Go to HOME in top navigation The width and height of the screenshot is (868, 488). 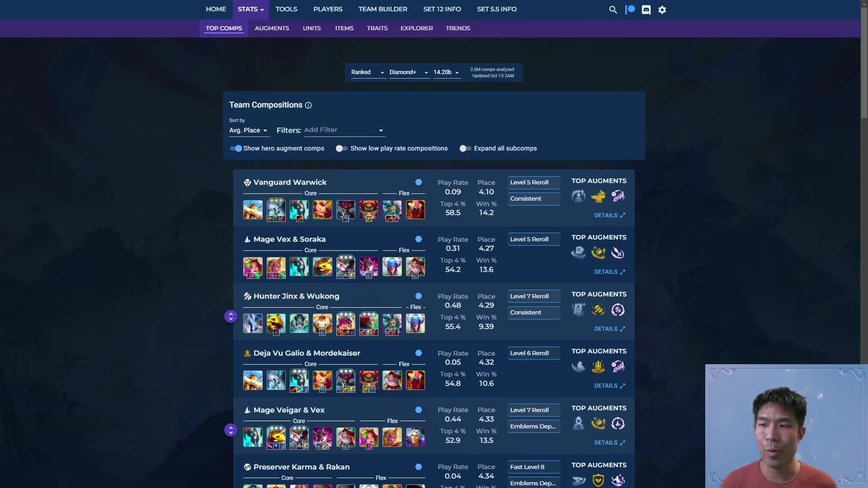(x=216, y=9)
